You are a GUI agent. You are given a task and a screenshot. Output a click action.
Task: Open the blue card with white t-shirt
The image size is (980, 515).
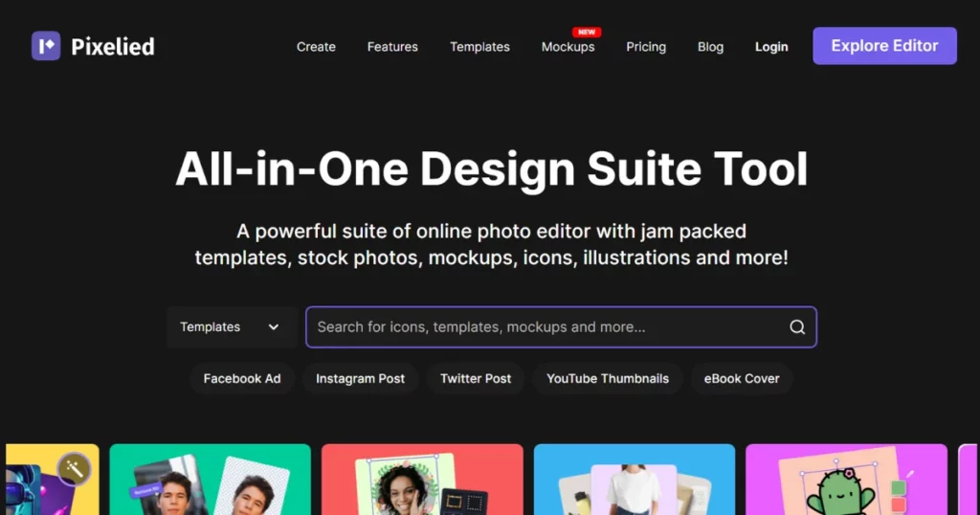(635, 480)
